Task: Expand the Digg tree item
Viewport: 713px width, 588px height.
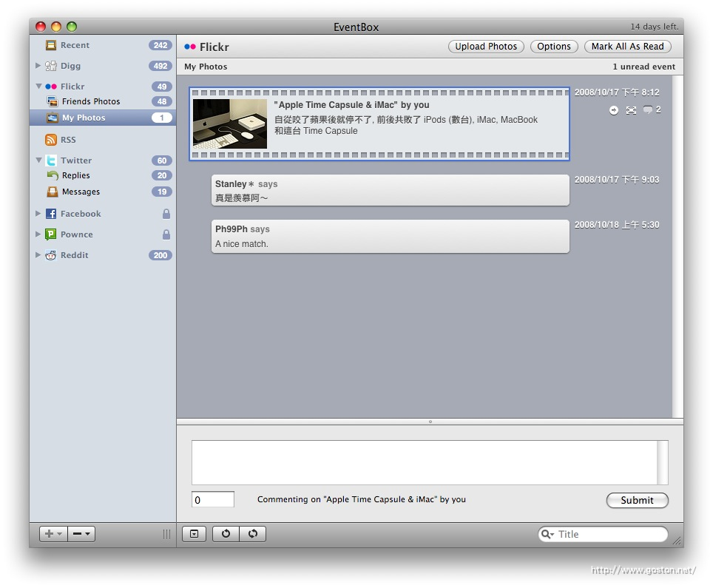Action: click(38, 66)
